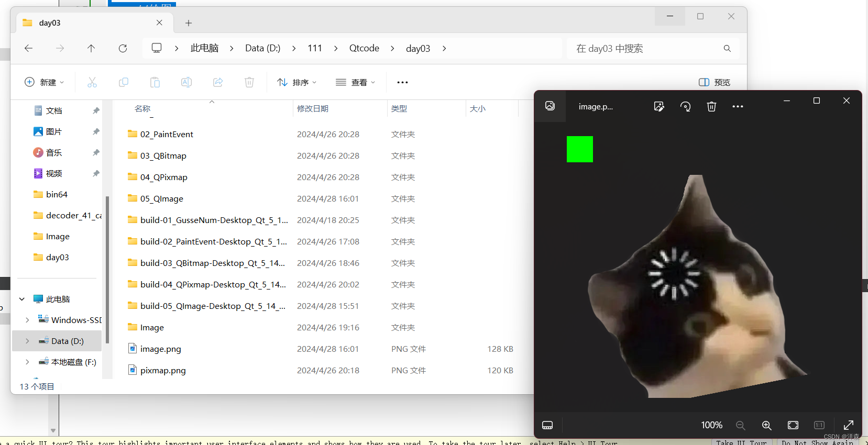The height and width of the screenshot is (445, 868).
Task: Go up one folder level
Action: (x=91, y=48)
